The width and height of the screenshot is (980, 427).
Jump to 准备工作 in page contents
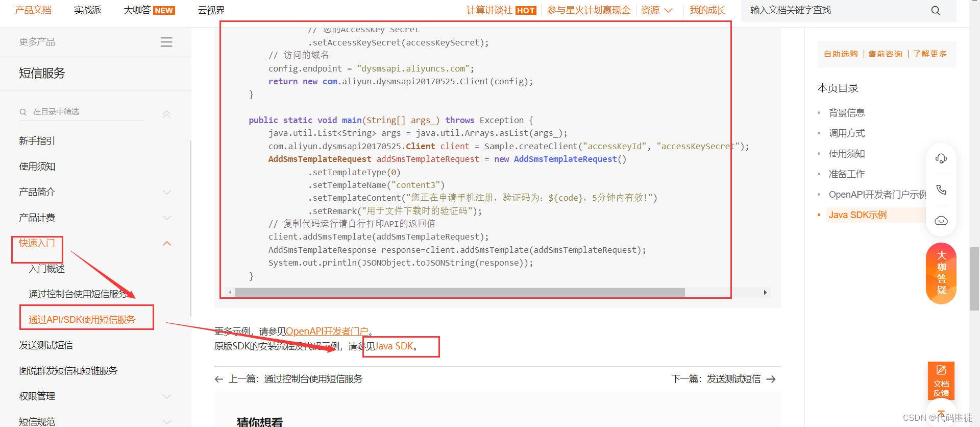click(847, 174)
